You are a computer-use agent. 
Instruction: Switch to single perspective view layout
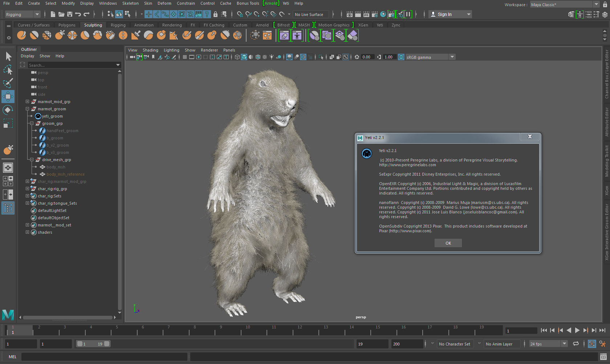point(8,168)
